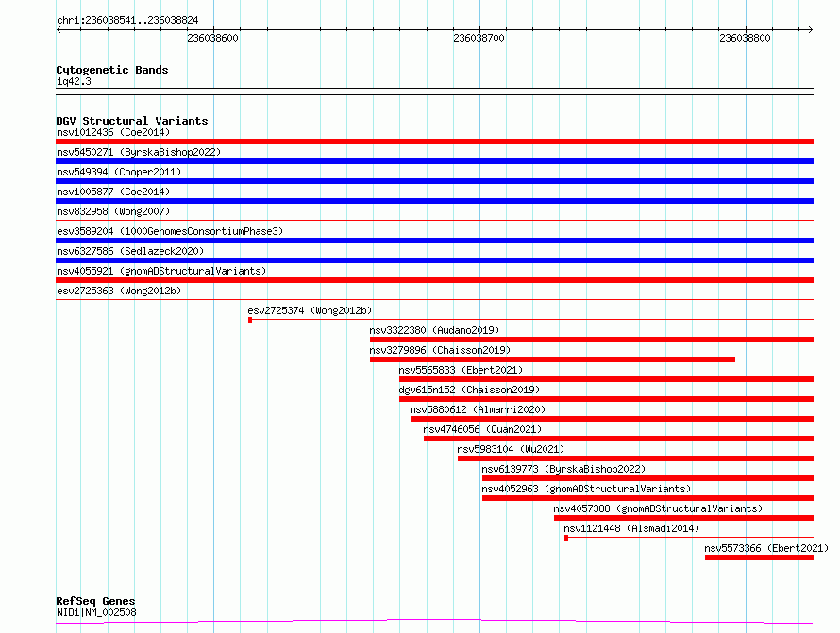Click the red start marker of esv2725374
Screen dimensions: 840x633
[250, 320]
